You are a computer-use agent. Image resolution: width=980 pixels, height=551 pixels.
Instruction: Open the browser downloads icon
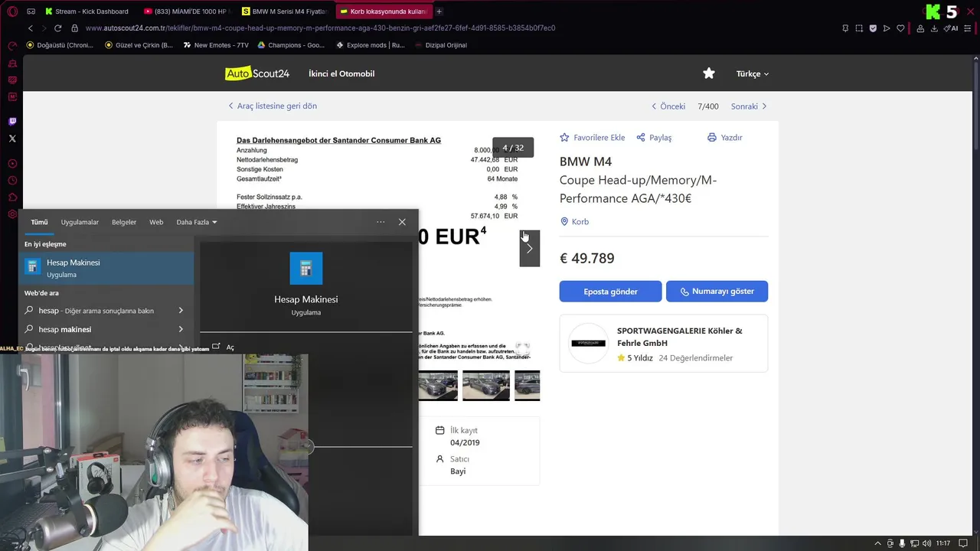coord(934,28)
